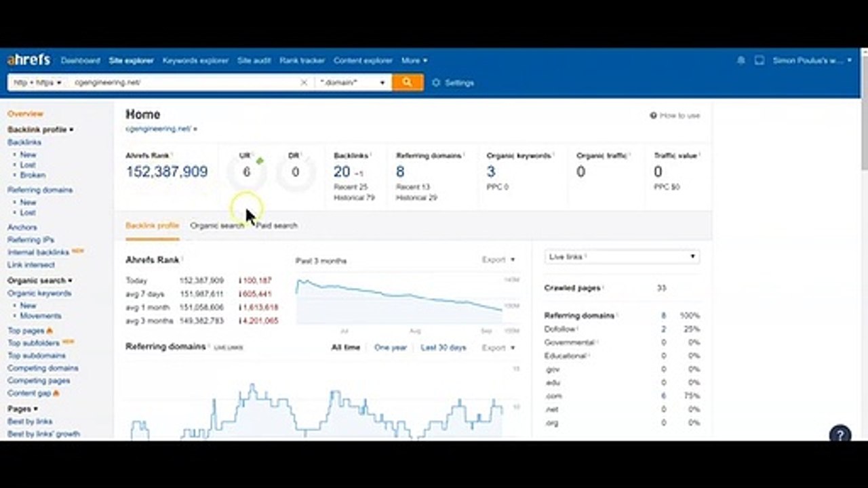
Task: Switch to Backlink profile tab
Action: click(153, 226)
